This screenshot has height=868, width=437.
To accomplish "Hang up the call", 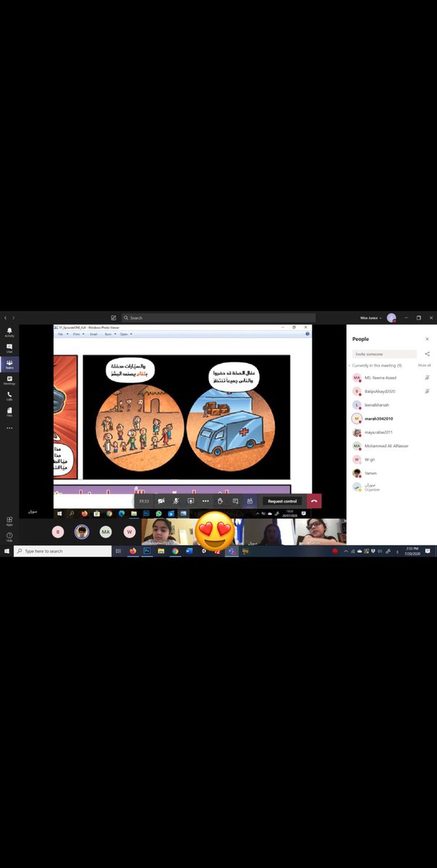I will [314, 501].
